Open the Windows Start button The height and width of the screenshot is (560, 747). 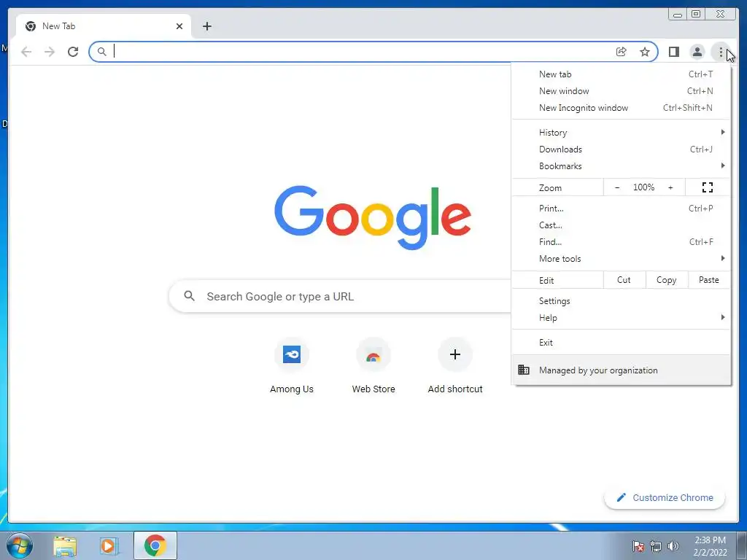point(20,545)
